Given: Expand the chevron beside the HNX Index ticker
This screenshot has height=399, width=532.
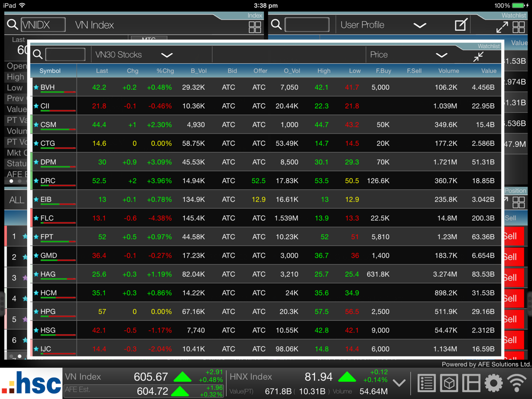Looking at the screenshot, I should 399,383.
